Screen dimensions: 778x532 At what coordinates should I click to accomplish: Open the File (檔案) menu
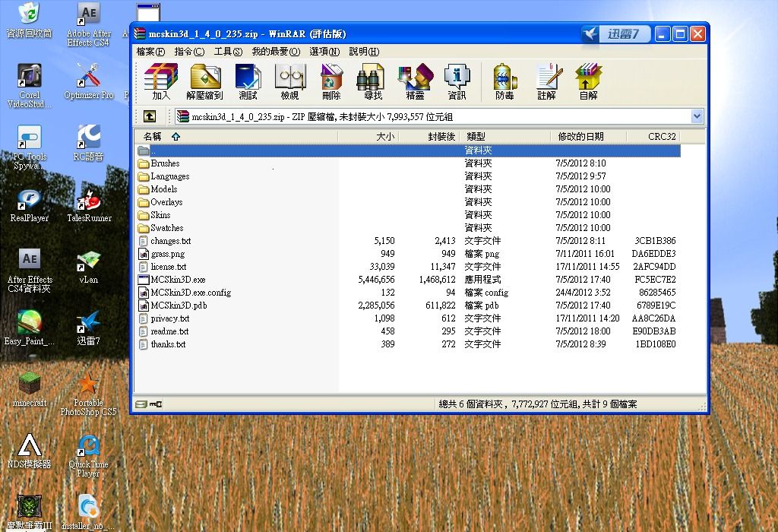click(150, 52)
